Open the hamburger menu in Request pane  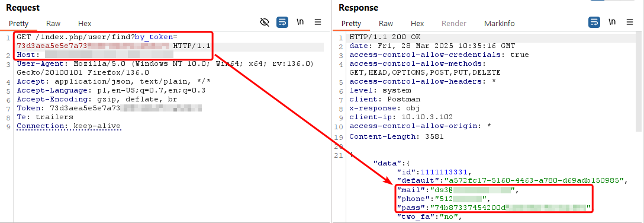(x=318, y=22)
